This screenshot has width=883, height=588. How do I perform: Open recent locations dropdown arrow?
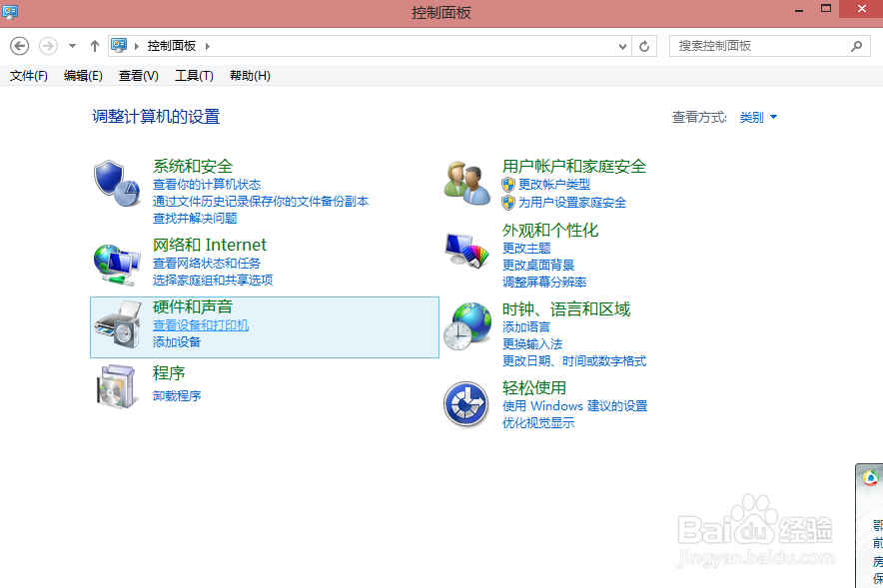(x=72, y=46)
